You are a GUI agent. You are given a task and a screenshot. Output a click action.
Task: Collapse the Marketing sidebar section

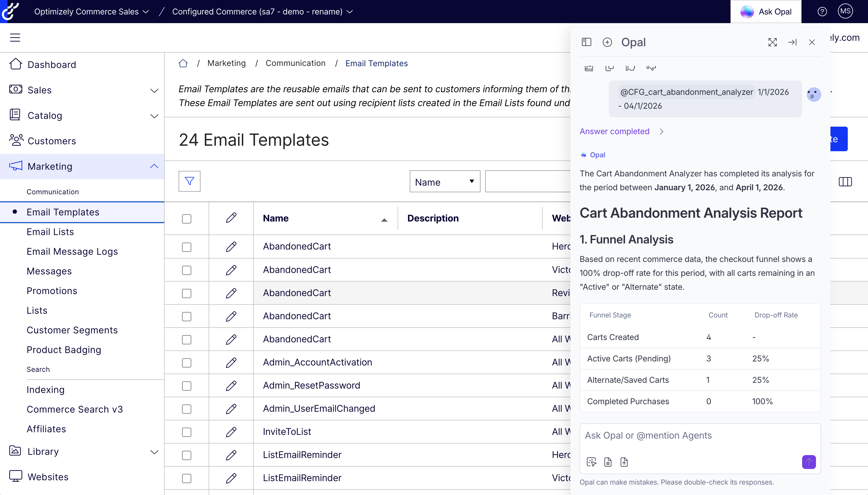click(x=154, y=166)
